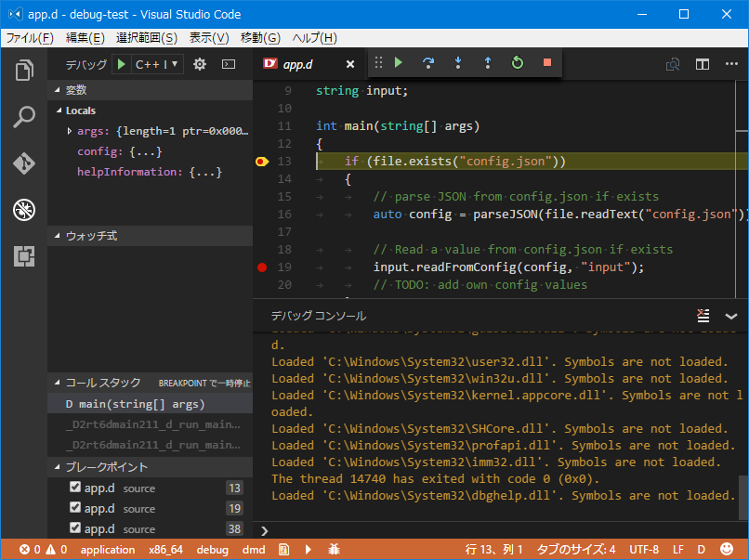Open the 編集(E) menu
749x560 pixels.
click(x=85, y=38)
